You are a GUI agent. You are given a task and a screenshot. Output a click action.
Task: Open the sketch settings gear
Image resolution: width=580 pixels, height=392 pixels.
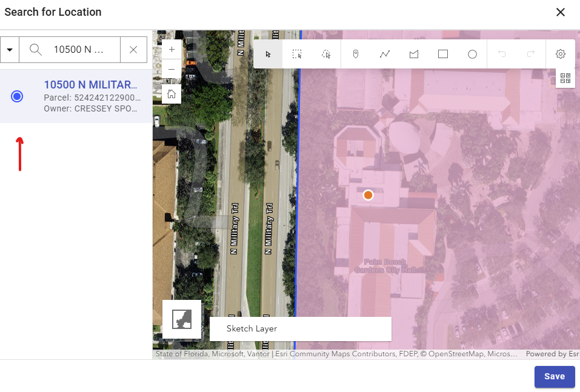[561, 54]
